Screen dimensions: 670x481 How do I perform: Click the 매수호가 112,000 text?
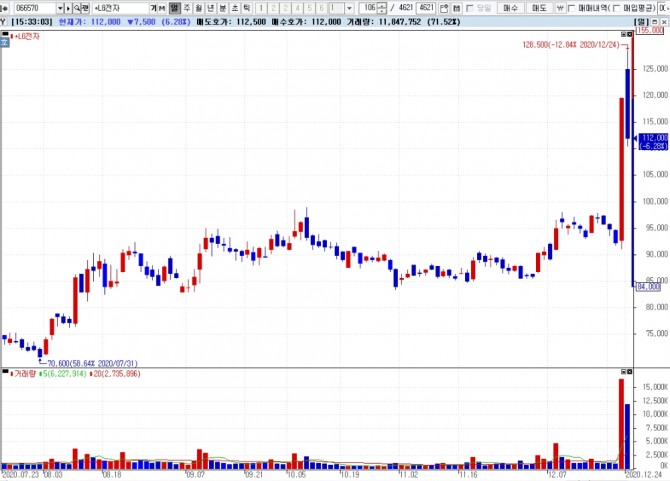(x=306, y=22)
